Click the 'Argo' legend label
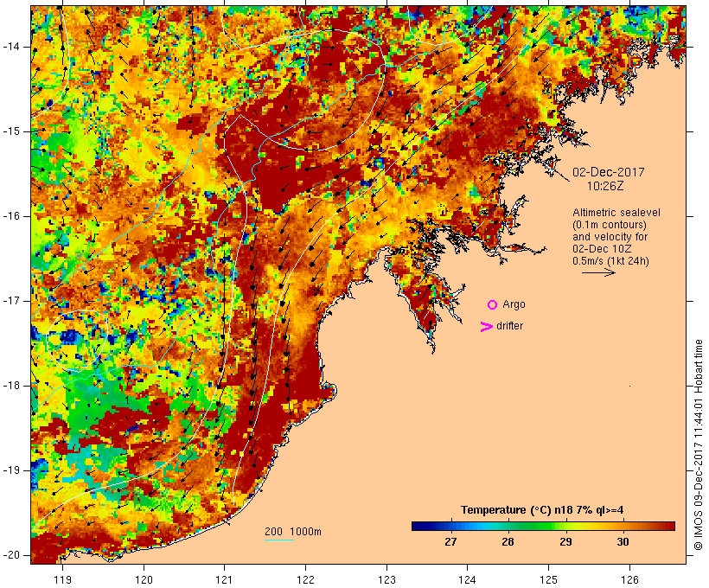This screenshot has height=588, width=709. pyautogui.click(x=514, y=305)
